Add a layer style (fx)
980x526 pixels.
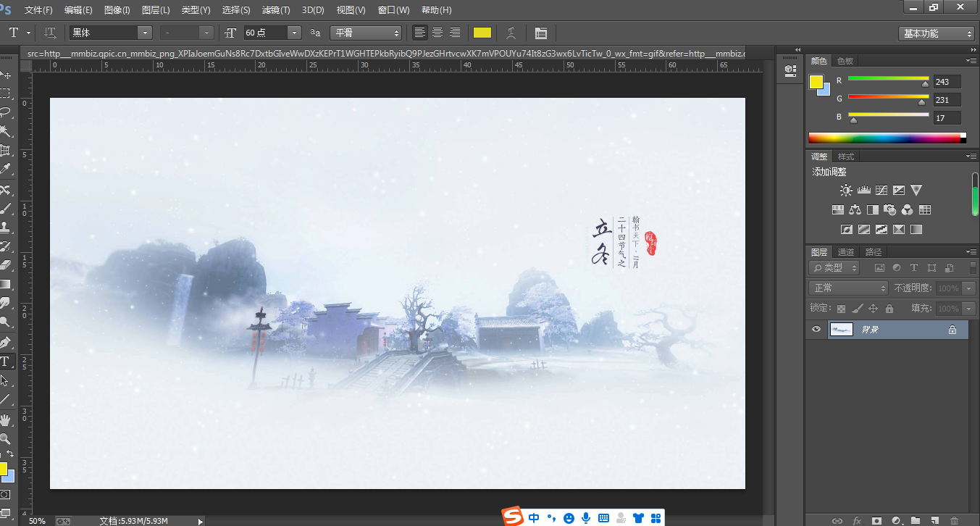click(857, 520)
